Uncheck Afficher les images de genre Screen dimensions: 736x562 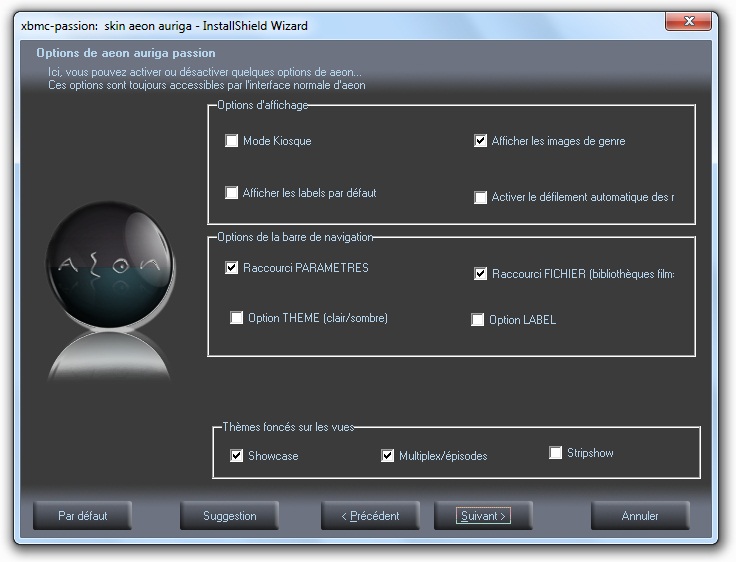point(481,141)
